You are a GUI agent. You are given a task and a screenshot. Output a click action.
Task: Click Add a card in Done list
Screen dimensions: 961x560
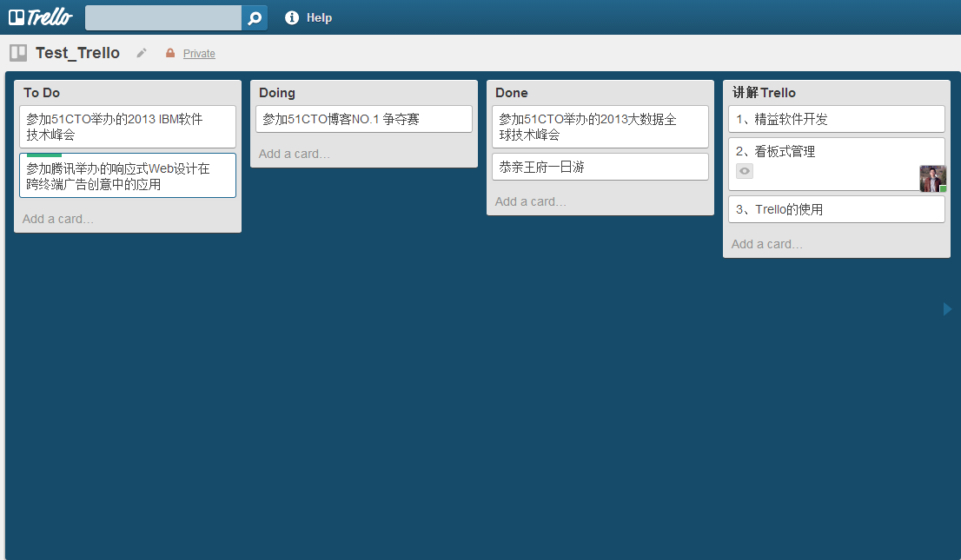click(531, 201)
